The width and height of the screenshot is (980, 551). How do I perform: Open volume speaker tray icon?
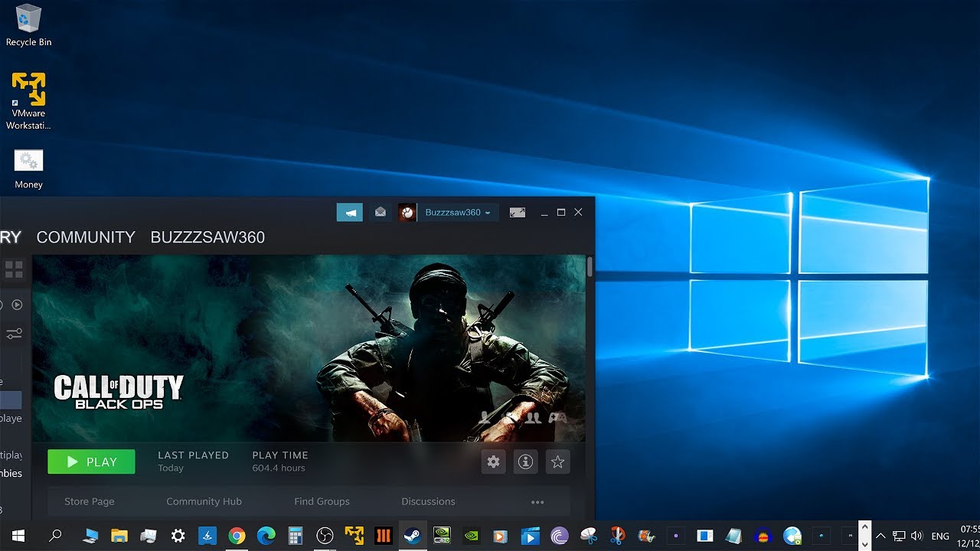click(917, 536)
